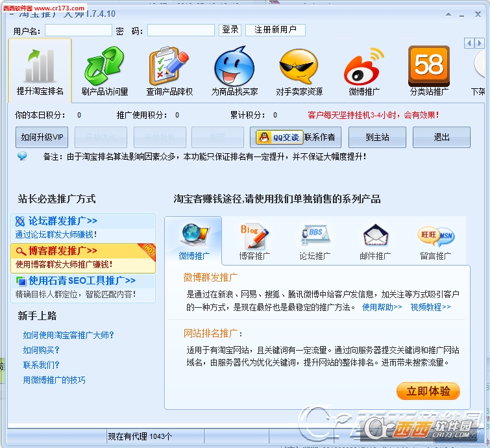
Task: Open the 如何购买? link
Action: pyautogui.click(x=41, y=350)
